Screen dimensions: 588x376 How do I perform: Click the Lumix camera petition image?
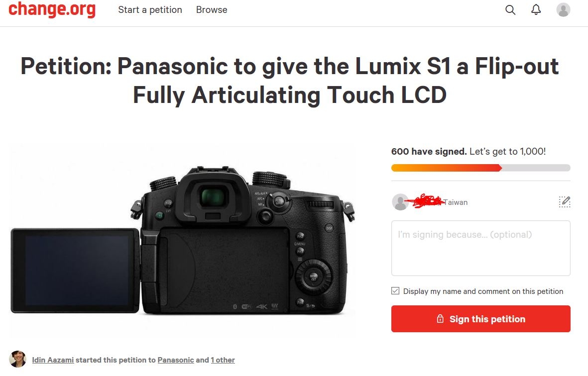point(183,240)
